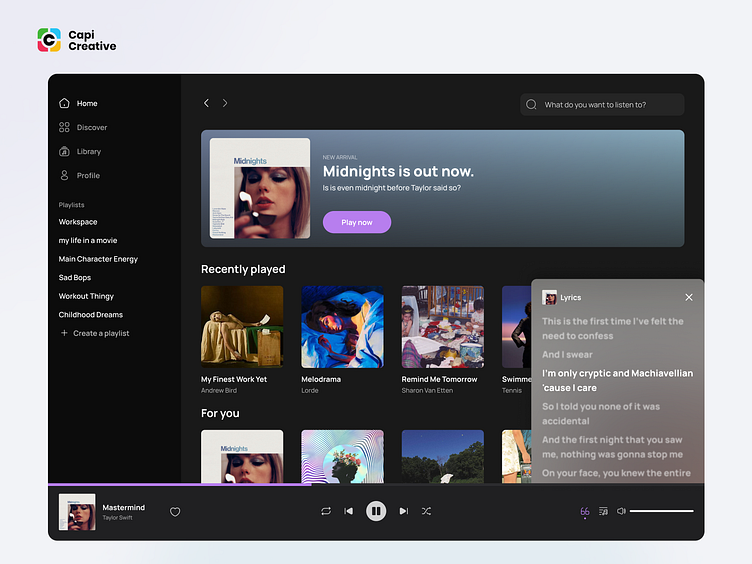
Task: Mute audio with the speaker icon
Action: pos(621,511)
